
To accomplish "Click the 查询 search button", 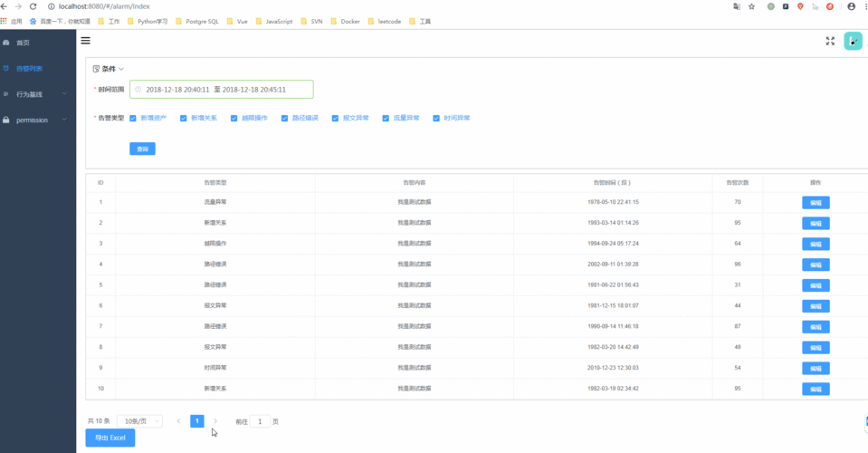I will coord(142,149).
